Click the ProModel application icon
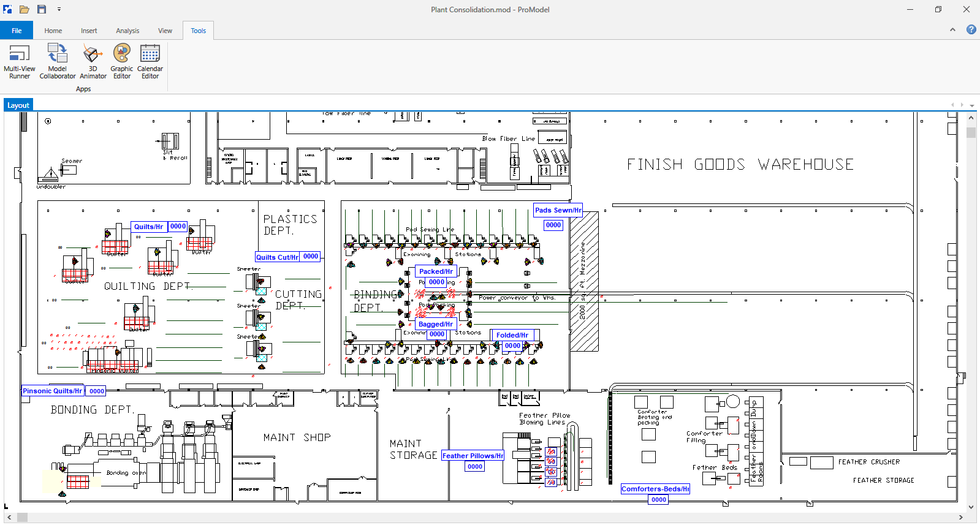Image resolution: width=980 pixels, height=525 pixels. pyautogui.click(x=7, y=9)
